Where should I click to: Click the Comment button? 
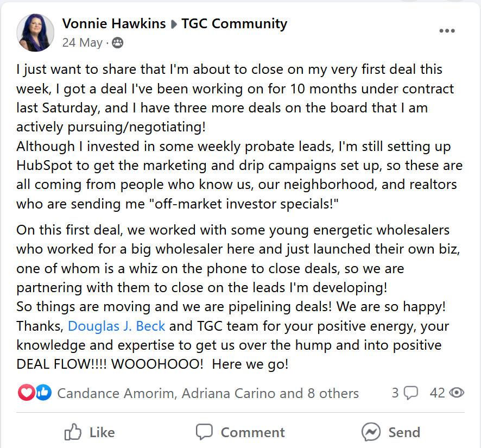(240, 432)
